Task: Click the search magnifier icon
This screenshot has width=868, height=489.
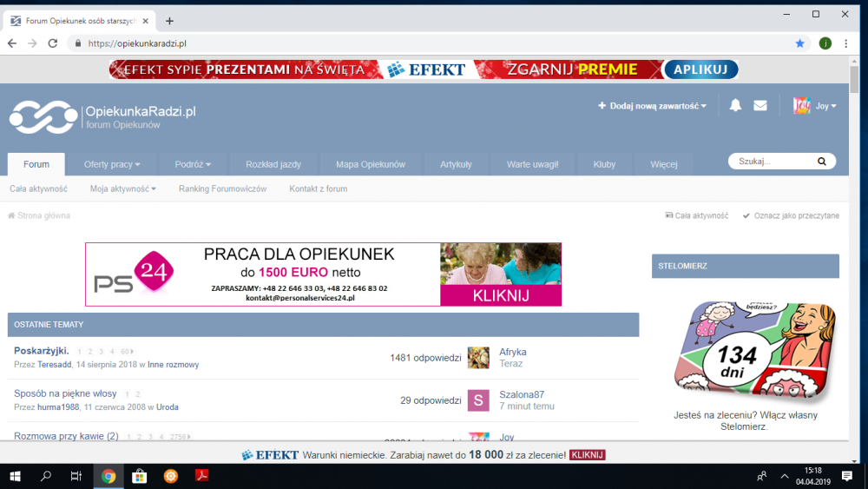Action: [821, 162]
